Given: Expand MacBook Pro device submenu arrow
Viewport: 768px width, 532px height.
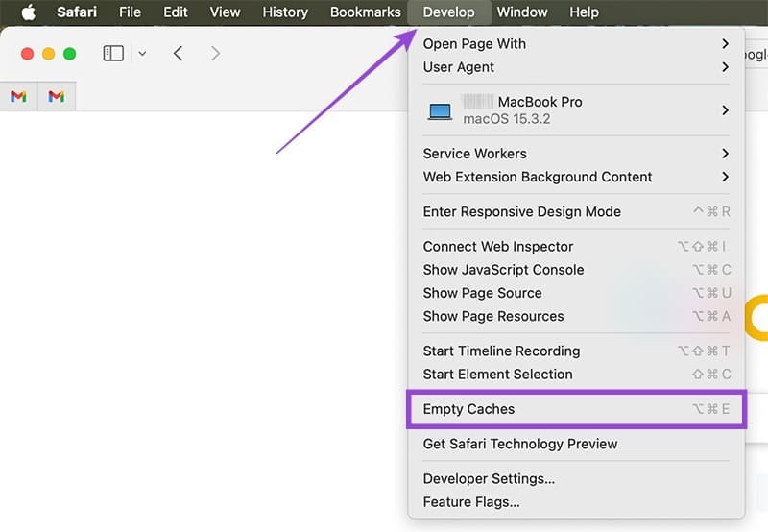Looking at the screenshot, I should point(726,110).
